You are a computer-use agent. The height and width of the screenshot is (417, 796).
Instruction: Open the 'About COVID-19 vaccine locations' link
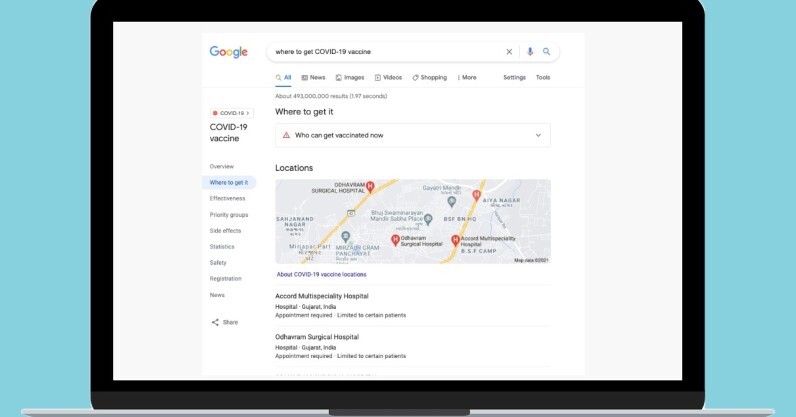click(322, 274)
